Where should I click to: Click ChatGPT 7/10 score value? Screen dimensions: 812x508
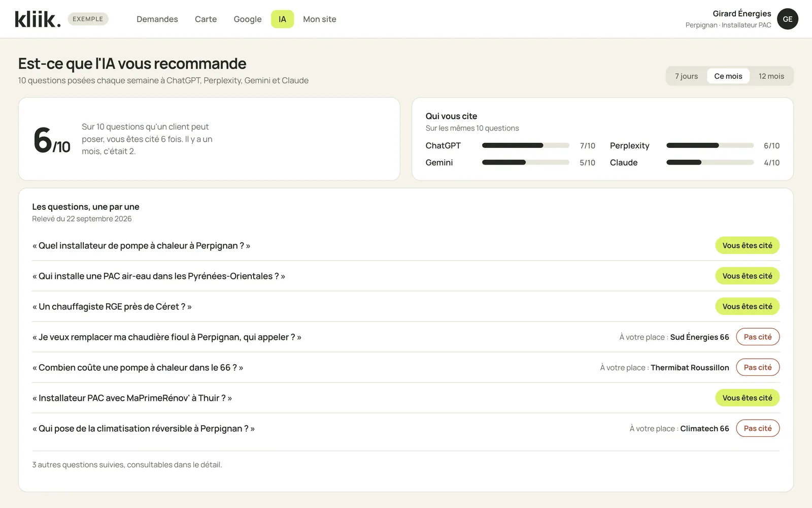point(588,146)
